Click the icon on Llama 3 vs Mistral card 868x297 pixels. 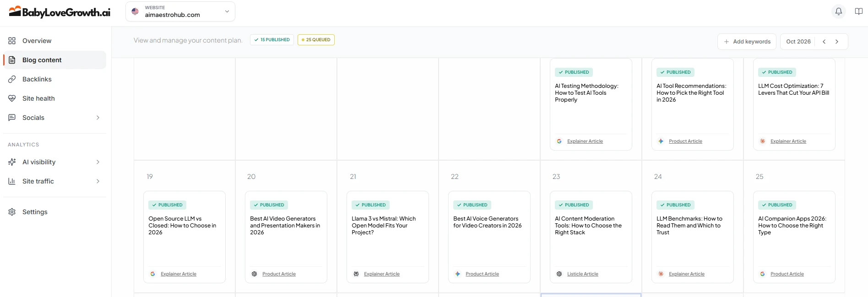coord(356,274)
